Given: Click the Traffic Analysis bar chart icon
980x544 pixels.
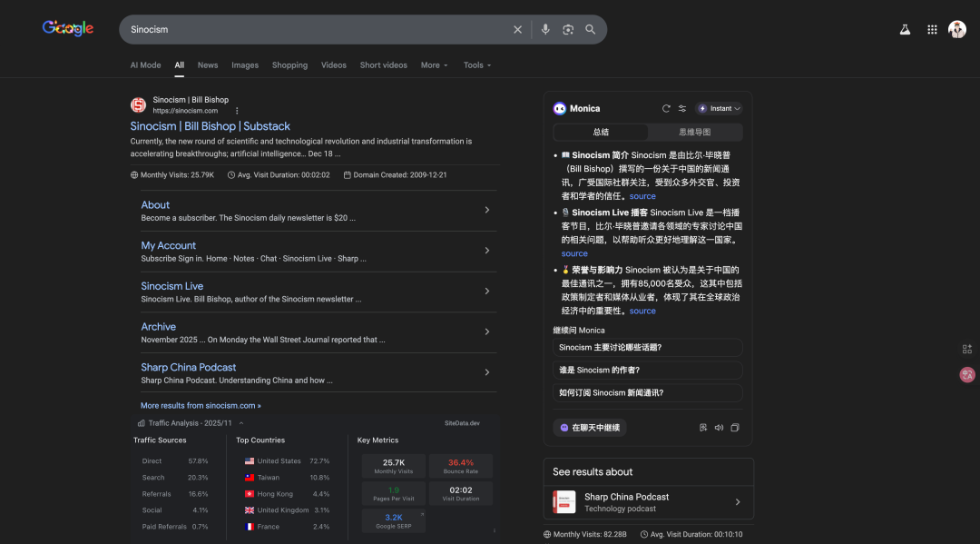Looking at the screenshot, I should 142,423.
